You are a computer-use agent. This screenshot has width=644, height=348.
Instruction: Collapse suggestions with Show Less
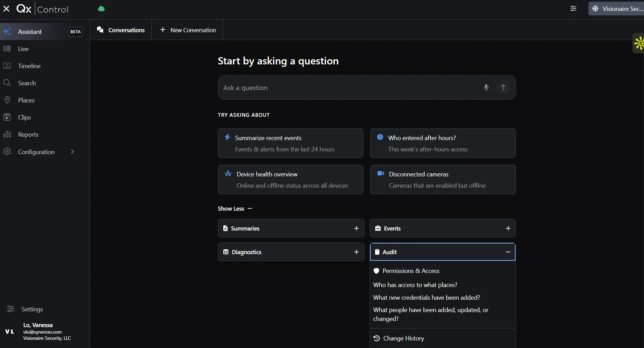235,209
